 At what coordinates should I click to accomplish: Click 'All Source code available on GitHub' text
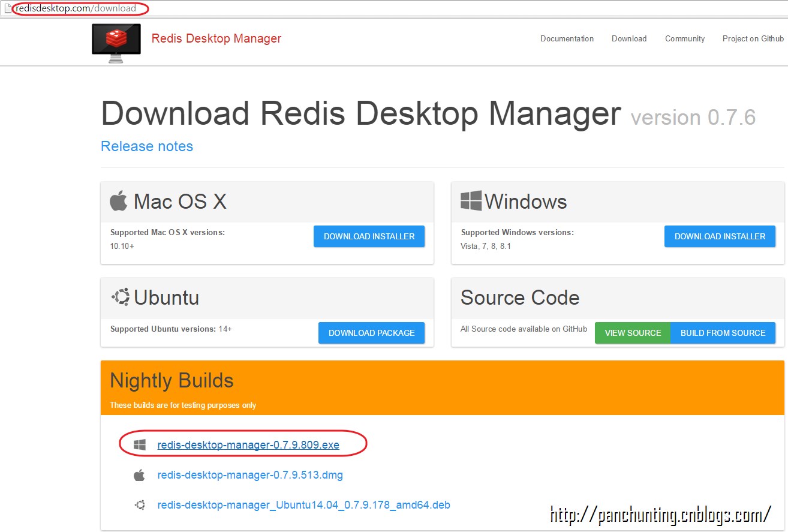pyautogui.click(x=524, y=329)
